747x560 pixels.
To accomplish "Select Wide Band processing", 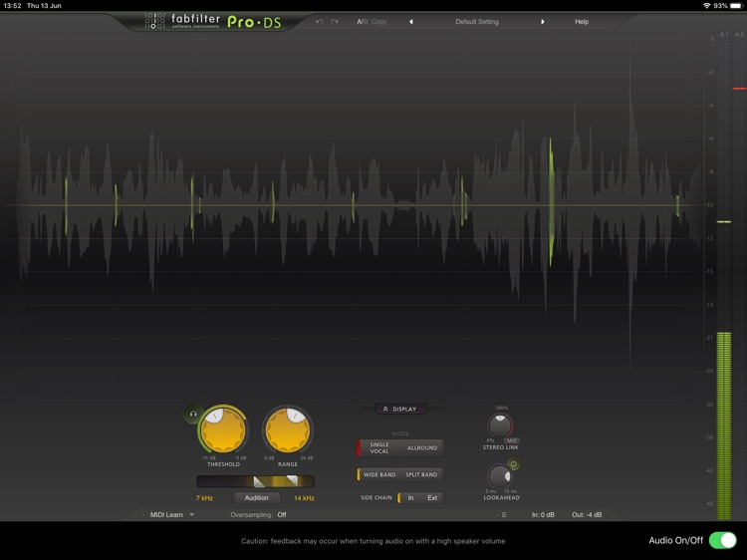I will click(379, 474).
